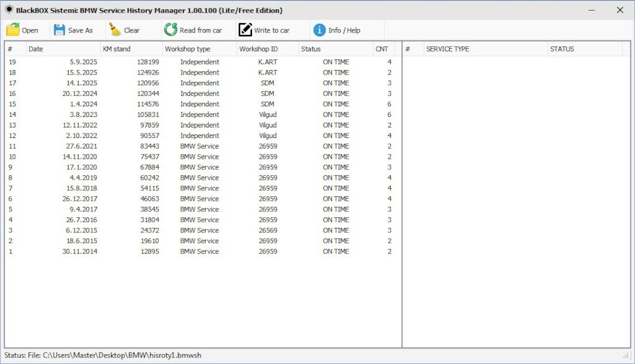Click KM value 12895
This screenshot has width=635, height=364.
pyautogui.click(x=149, y=251)
